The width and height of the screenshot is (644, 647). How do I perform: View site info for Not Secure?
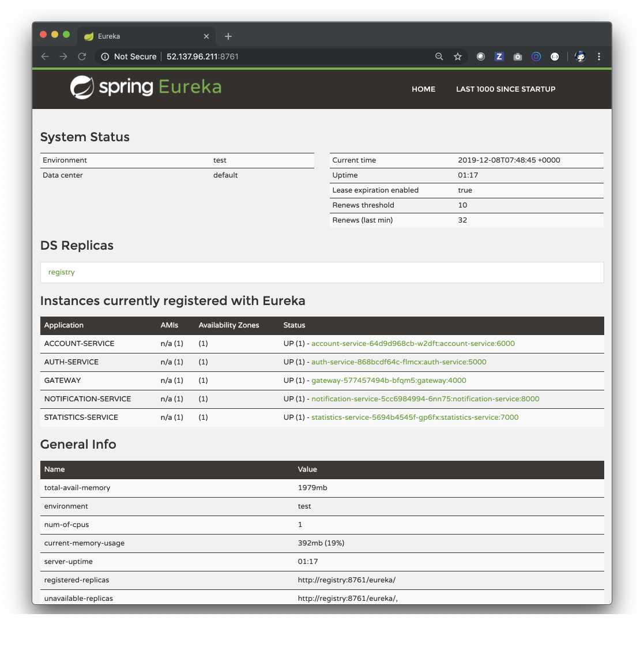105,57
